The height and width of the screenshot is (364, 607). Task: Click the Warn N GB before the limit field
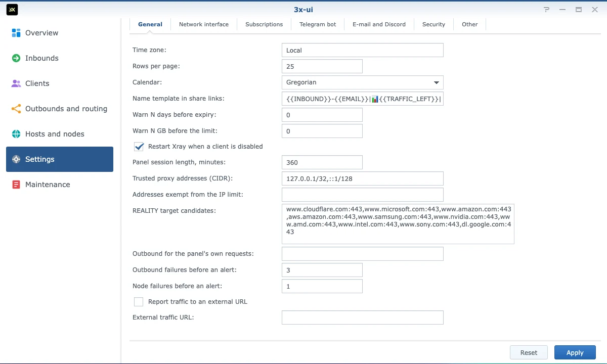(322, 131)
